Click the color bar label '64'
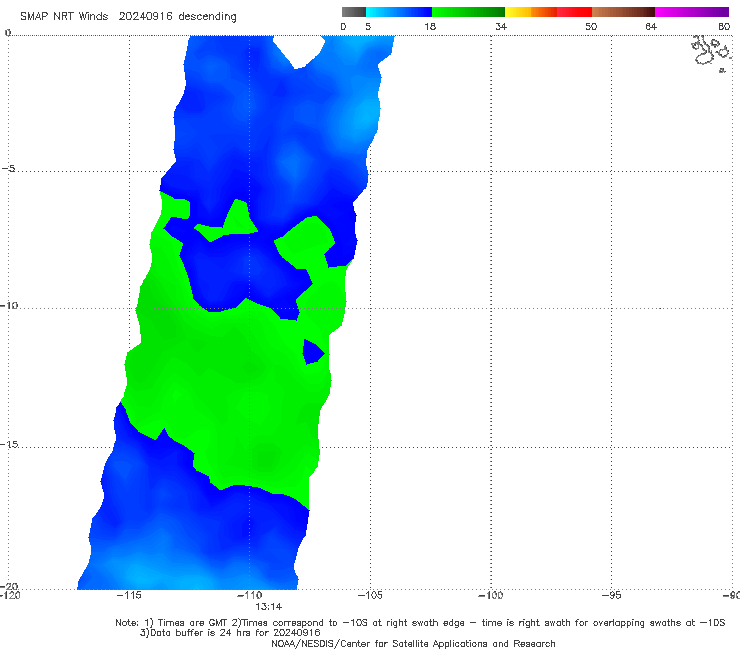The width and height of the screenshot is (740, 650). pyautogui.click(x=651, y=26)
